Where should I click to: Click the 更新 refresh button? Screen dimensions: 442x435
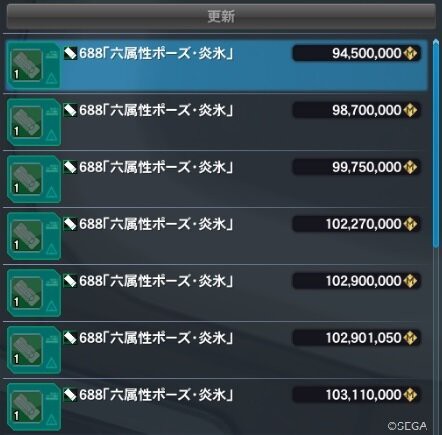coord(221,16)
